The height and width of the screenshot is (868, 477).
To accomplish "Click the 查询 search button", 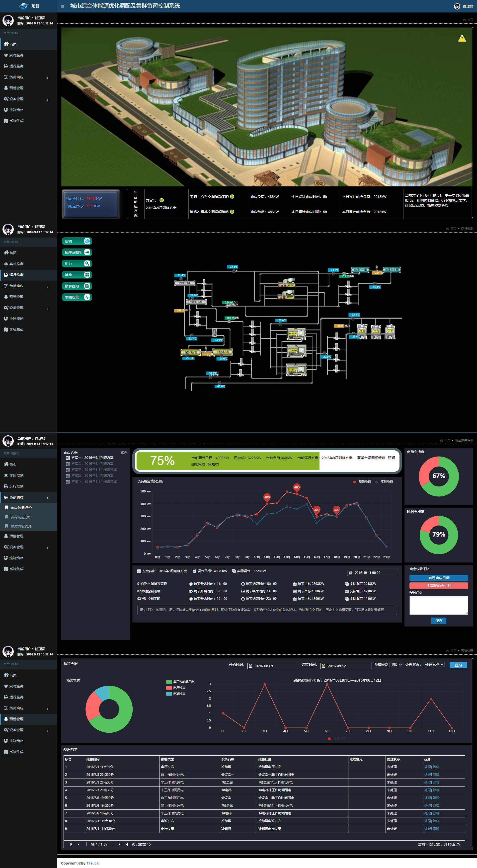I will pos(458,665).
